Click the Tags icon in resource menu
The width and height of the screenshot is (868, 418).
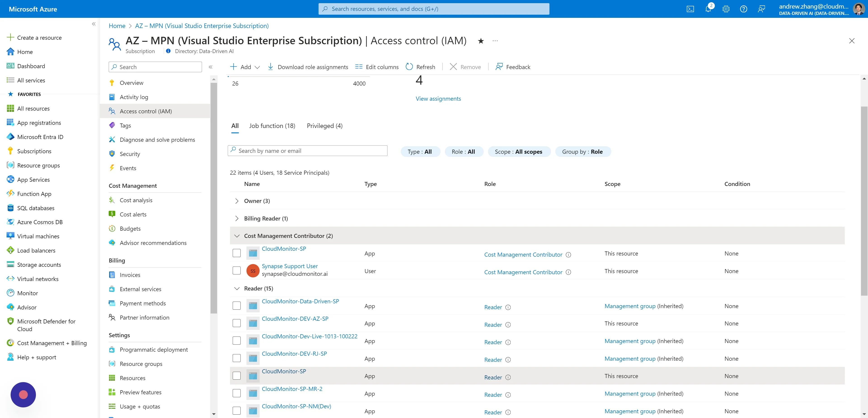click(112, 125)
